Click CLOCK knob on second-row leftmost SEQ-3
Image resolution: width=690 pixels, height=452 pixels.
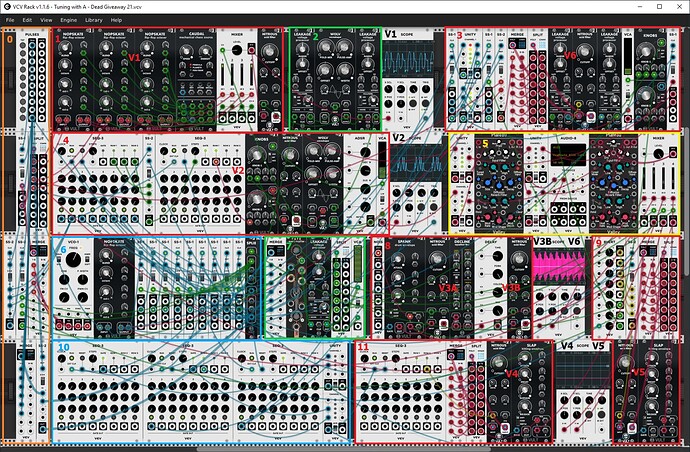pyautogui.click(x=62, y=151)
